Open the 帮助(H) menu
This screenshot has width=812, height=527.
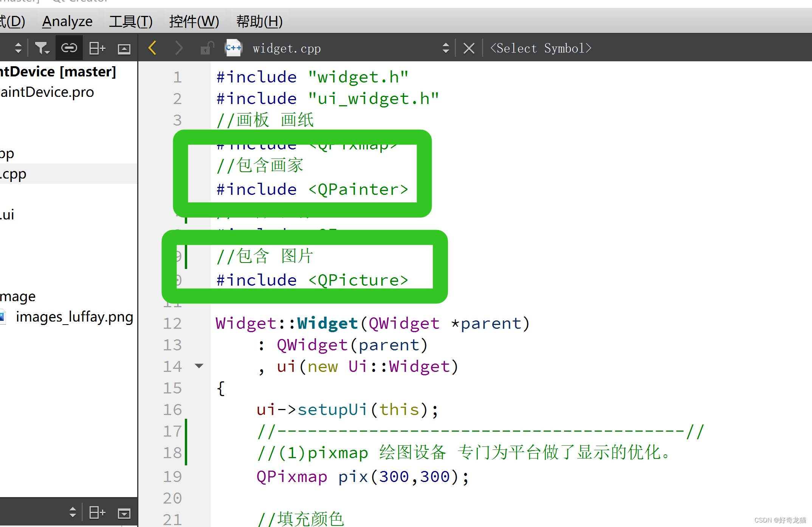tap(259, 22)
